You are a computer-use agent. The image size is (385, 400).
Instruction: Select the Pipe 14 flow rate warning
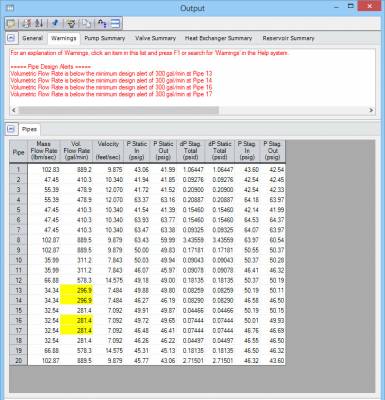point(111,80)
